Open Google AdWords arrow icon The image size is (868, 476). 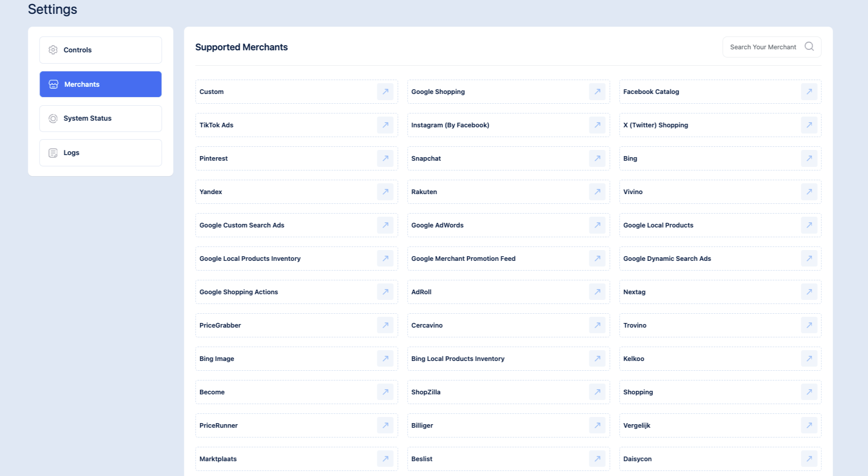pyautogui.click(x=597, y=225)
